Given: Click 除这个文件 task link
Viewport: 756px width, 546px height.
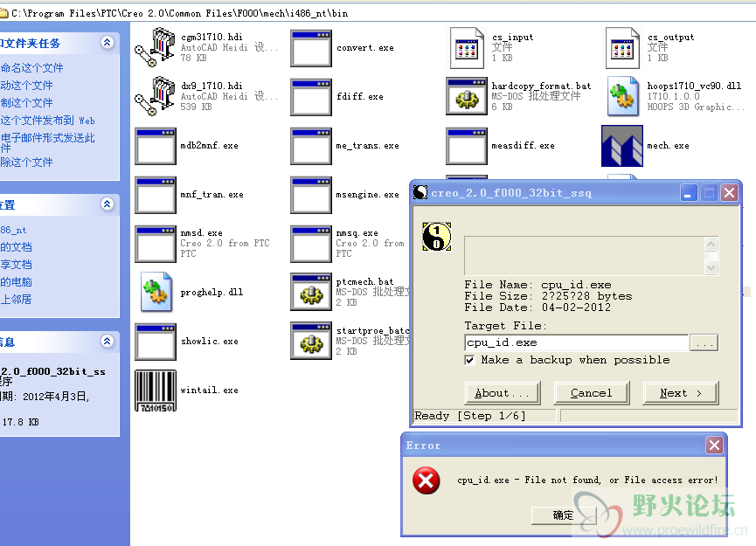Looking at the screenshot, I should click(x=26, y=162).
